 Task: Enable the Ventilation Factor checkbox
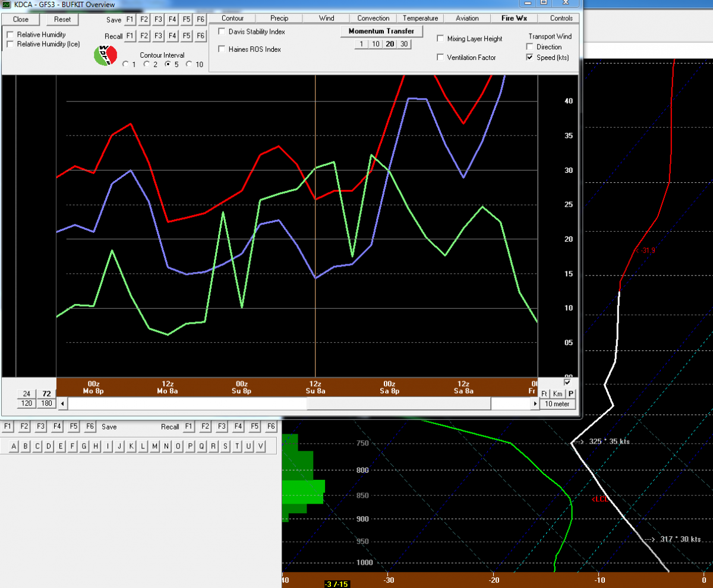coord(440,58)
